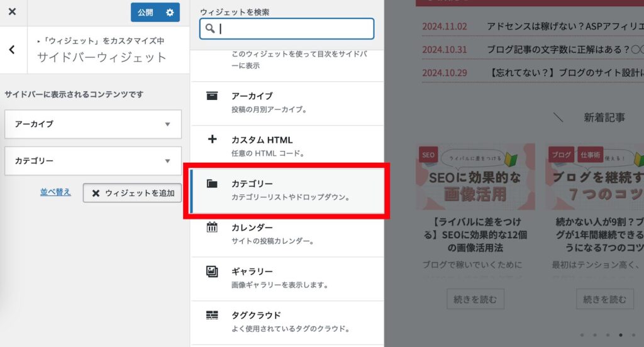Focus the ウィジェットを検索 search field
Image resolution: width=644 pixels, height=347 pixels.
(287, 29)
